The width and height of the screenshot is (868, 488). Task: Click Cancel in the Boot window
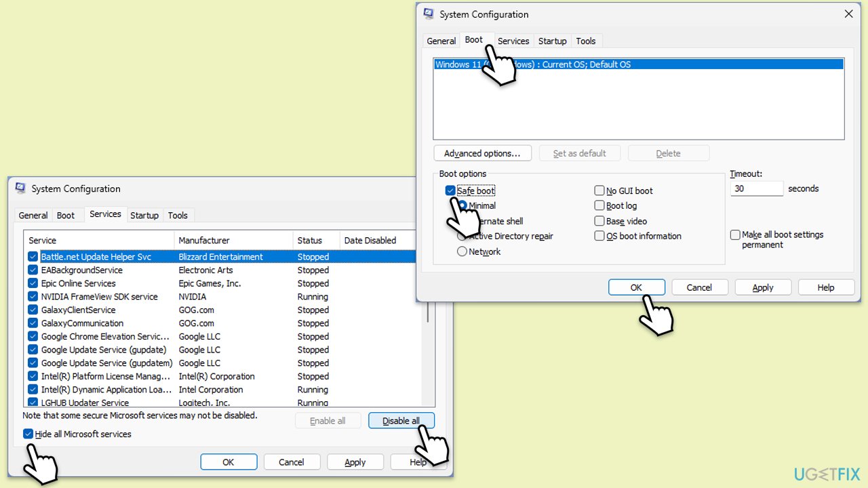(699, 287)
